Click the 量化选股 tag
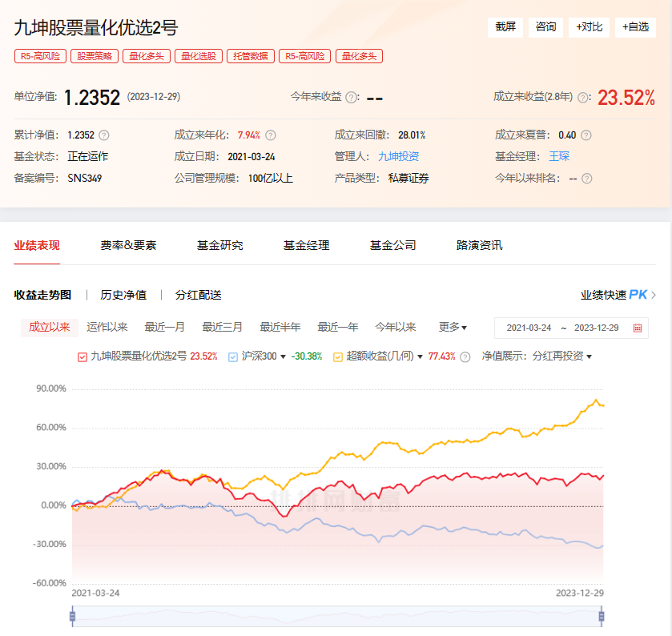This screenshot has height=636, width=672. 199,56
